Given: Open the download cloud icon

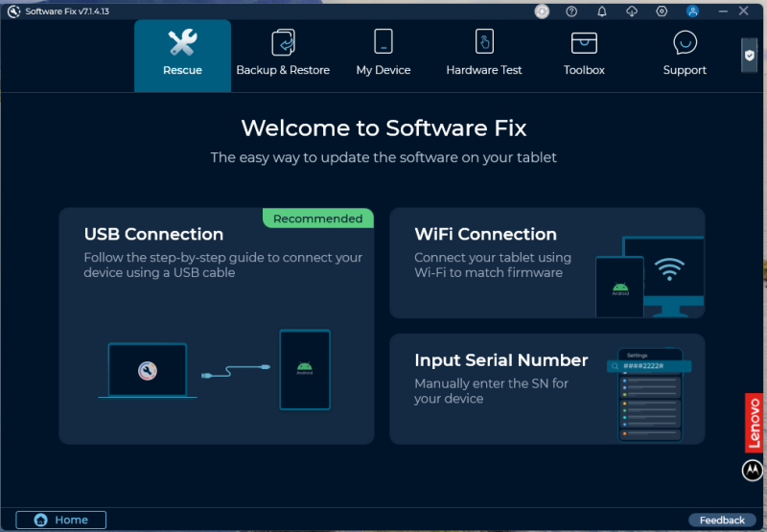Looking at the screenshot, I should pyautogui.click(x=632, y=12).
